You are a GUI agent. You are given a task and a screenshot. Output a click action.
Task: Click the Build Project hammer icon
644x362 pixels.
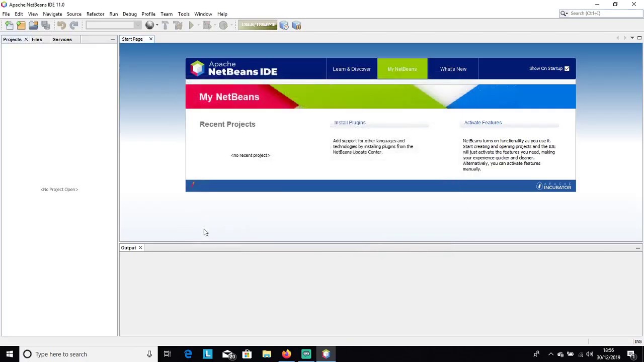[165, 25]
